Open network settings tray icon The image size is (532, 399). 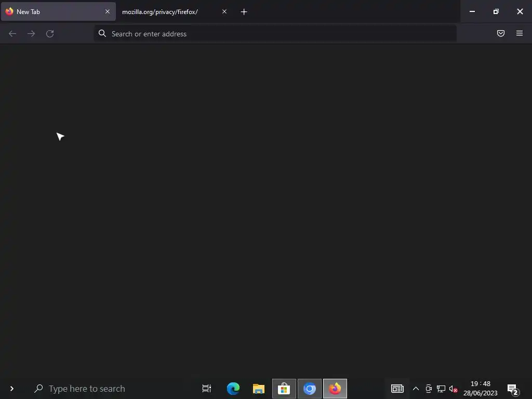(441, 389)
